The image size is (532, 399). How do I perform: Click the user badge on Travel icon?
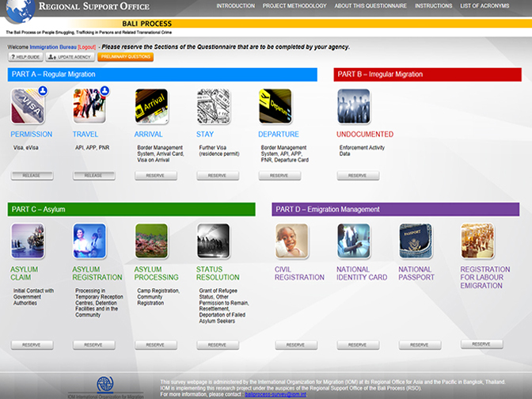coord(104,90)
